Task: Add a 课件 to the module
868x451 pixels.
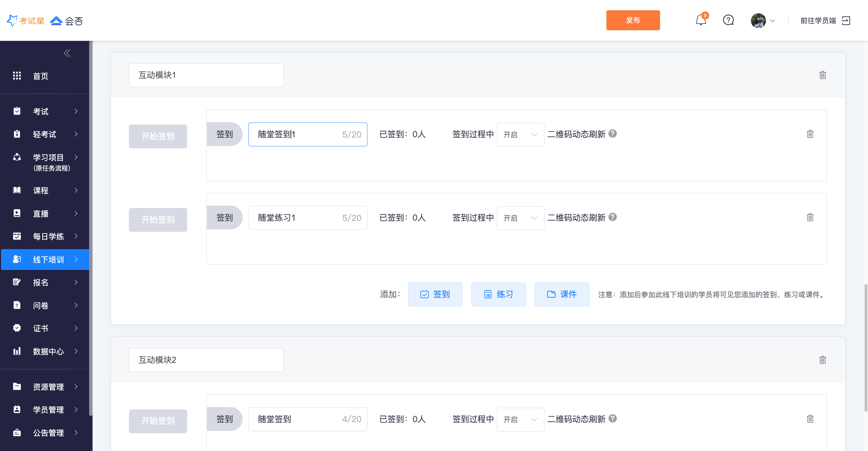Action: (x=561, y=294)
